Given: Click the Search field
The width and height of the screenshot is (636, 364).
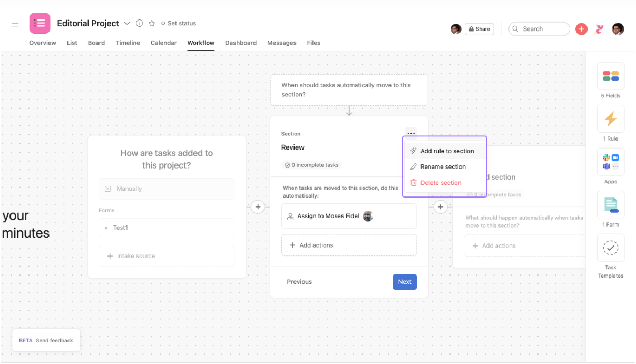Looking at the screenshot, I should pyautogui.click(x=539, y=29).
